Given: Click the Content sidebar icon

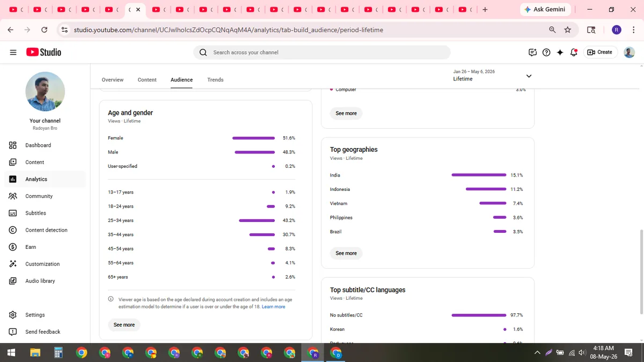Looking at the screenshot, I should pos(13,162).
